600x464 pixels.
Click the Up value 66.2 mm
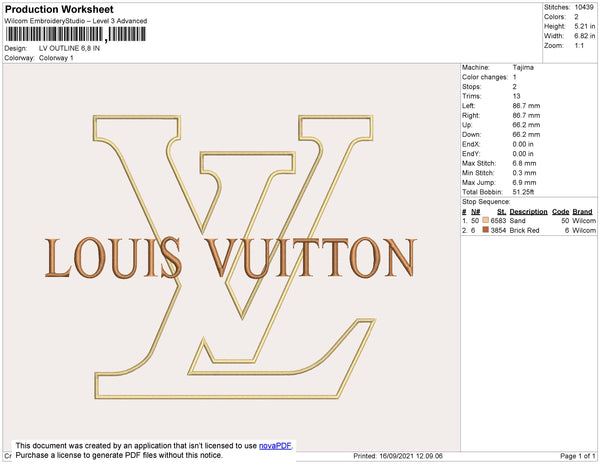coord(526,125)
